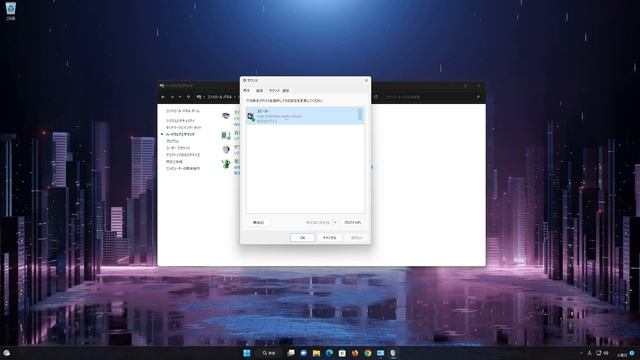Click the 適用 (Apply) button
This screenshot has height=360, width=640.
coord(356,238)
